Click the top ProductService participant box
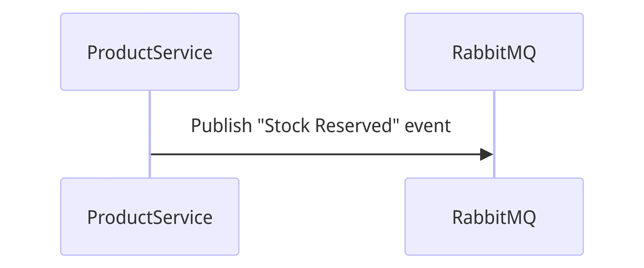 point(149,52)
